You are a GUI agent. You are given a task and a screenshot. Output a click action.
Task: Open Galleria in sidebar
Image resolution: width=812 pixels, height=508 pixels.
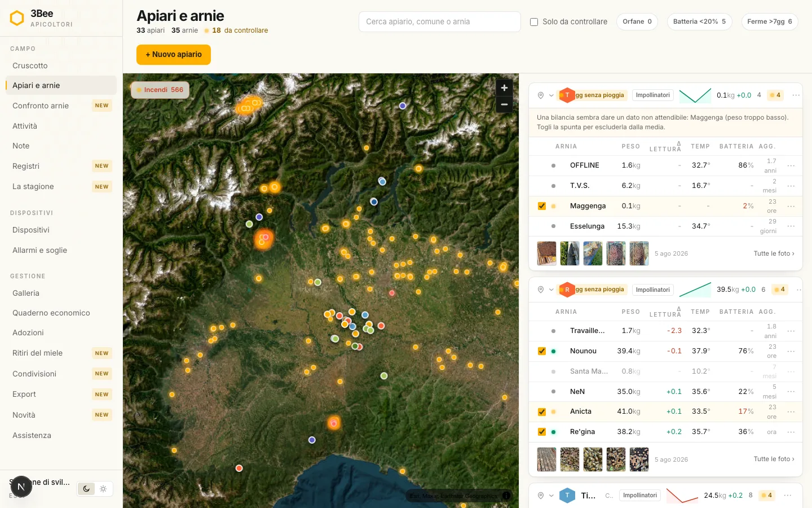[x=61, y=293]
